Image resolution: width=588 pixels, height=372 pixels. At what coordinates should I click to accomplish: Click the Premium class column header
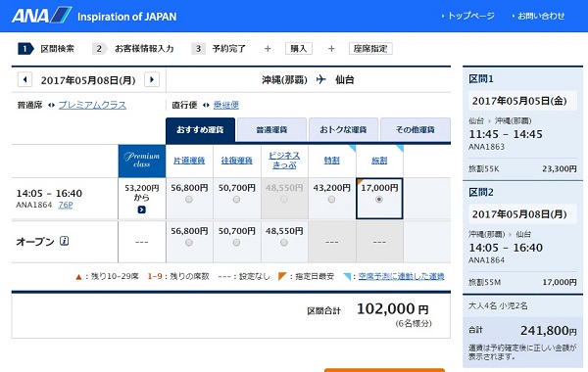click(x=142, y=161)
